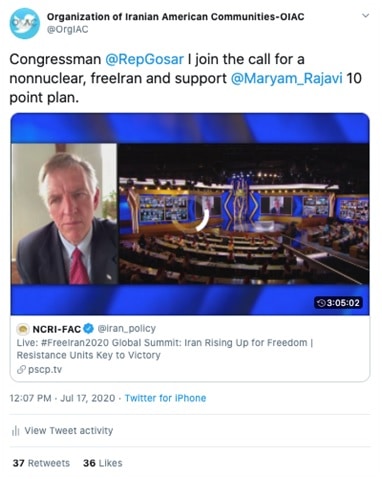The image size is (382, 479).
Task: Open the pscp.tv link icon
Action: tap(21, 369)
